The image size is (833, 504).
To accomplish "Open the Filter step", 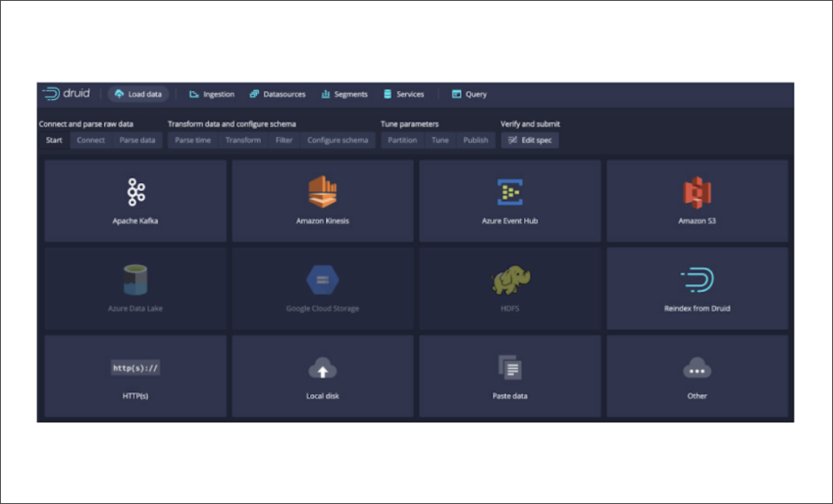I will click(284, 140).
